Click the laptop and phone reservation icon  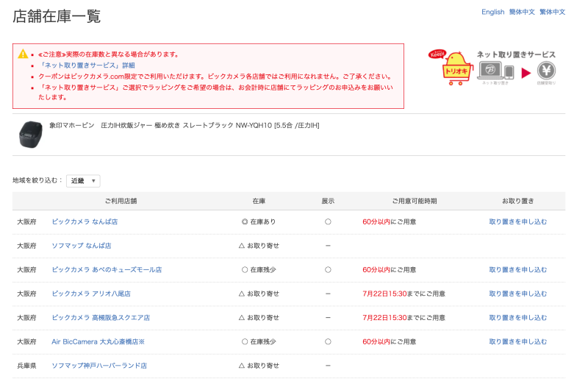click(x=495, y=71)
